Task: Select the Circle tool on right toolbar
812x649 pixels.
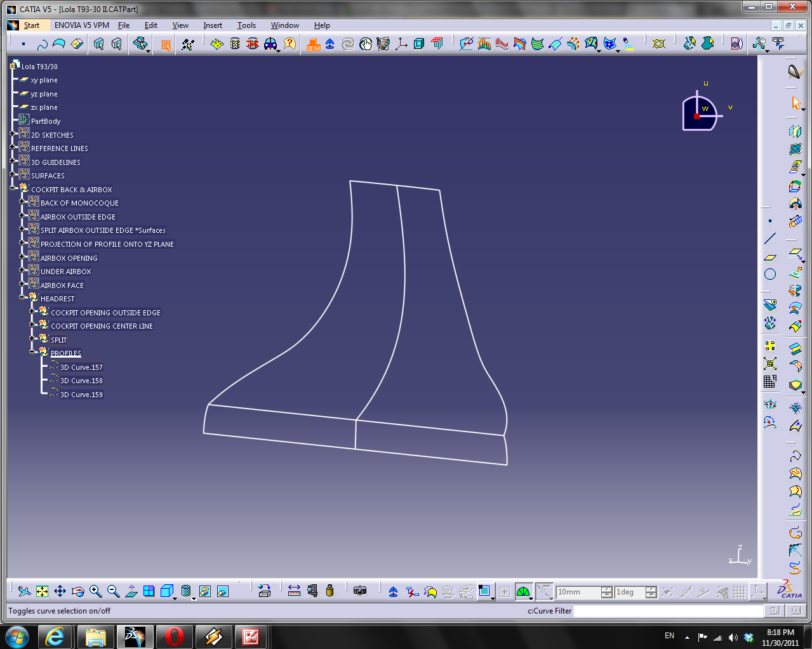Action: (770, 274)
